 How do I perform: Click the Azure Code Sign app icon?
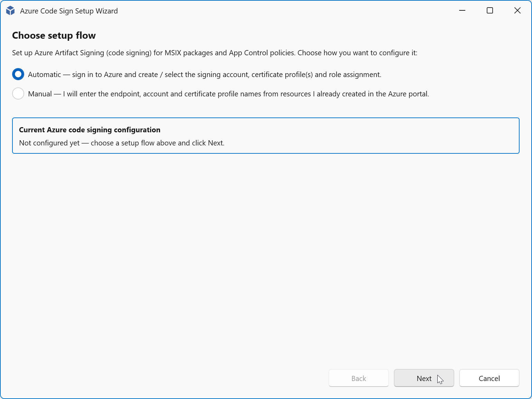pyautogui.click(x=10, y=11)
